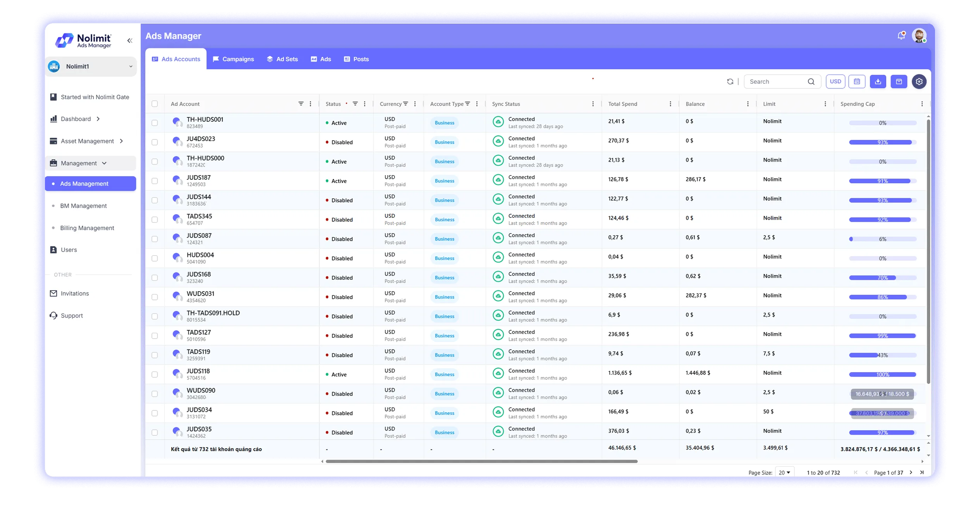The width and height of the screenshot is (980, 506).
Task: Click the download export icon button
Action: pyautogui.click(x=878, y=81)
